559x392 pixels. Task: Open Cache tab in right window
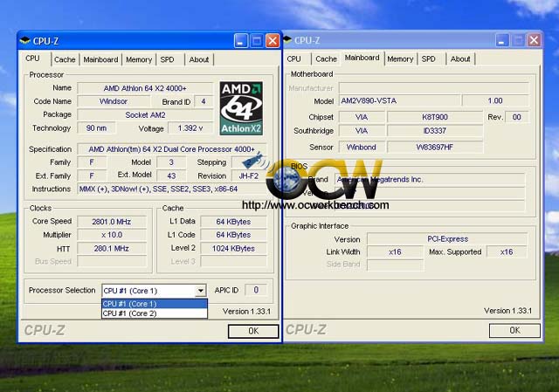(x=326, y=58)
